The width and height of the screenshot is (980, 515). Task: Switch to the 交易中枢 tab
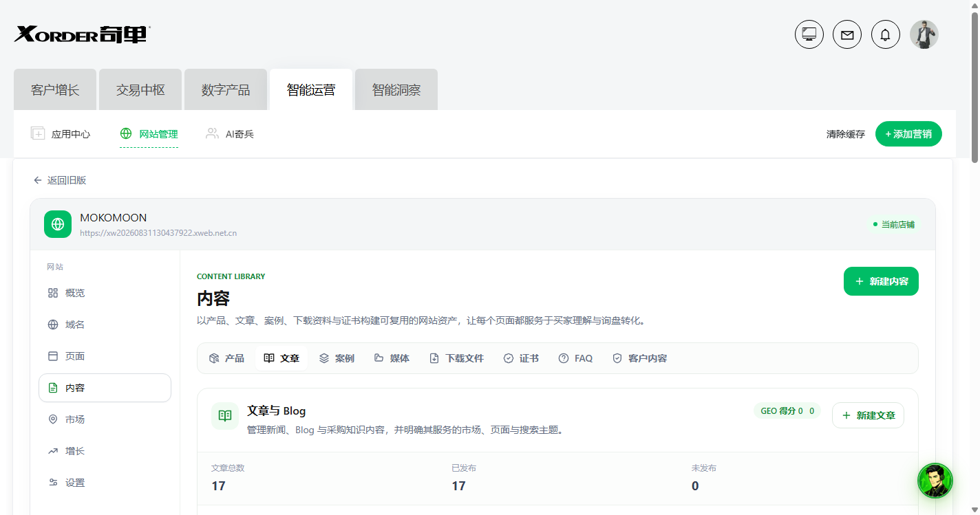coord(140,89)
